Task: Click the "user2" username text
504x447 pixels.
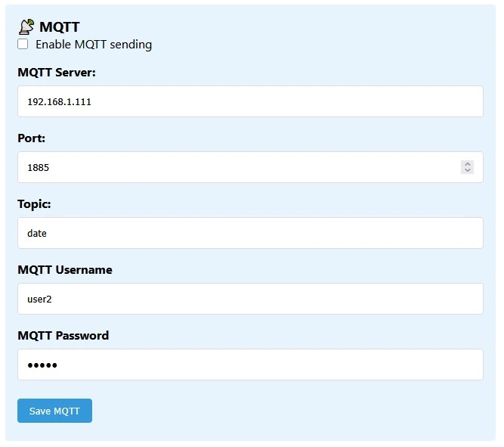Action: (39, 299)
